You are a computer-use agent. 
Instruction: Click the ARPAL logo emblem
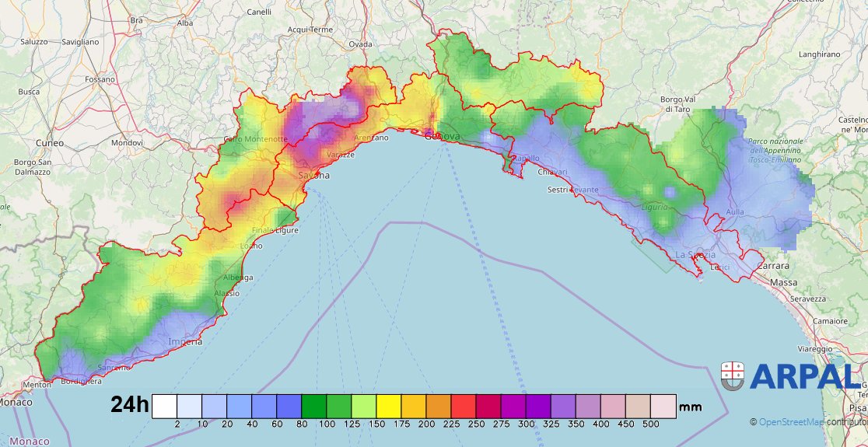tap(733, 376)
